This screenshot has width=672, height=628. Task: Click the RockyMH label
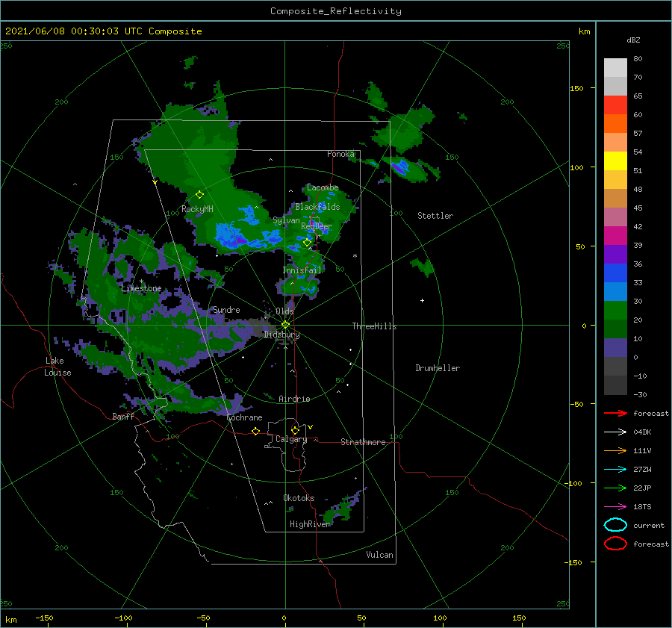click(197, 209)
